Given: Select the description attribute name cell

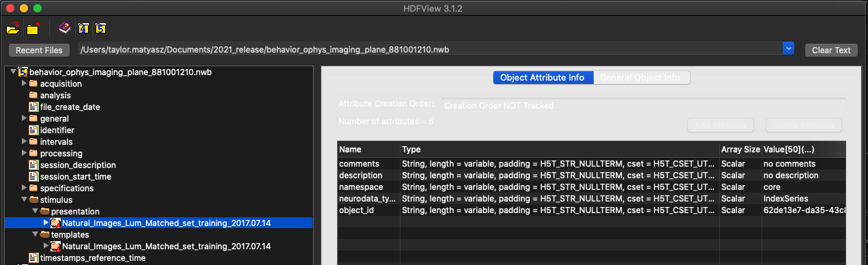Looking at the screenshot, I should pos(368,176).
